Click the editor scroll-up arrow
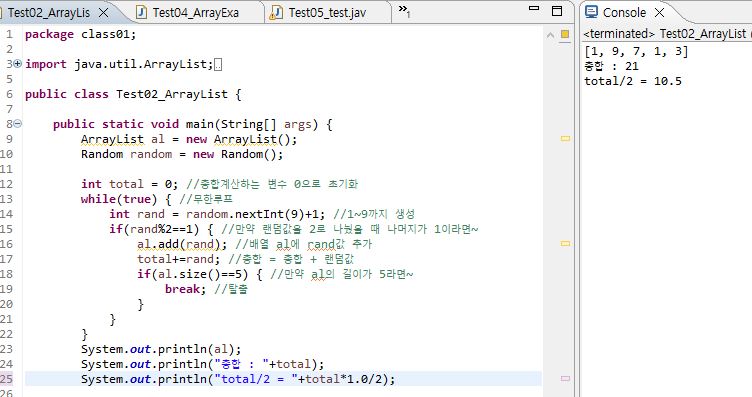 [550, 35]
